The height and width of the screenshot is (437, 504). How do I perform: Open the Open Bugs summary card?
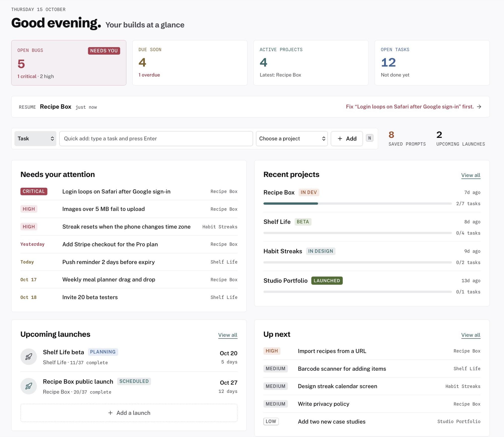[x=69, y=63]
